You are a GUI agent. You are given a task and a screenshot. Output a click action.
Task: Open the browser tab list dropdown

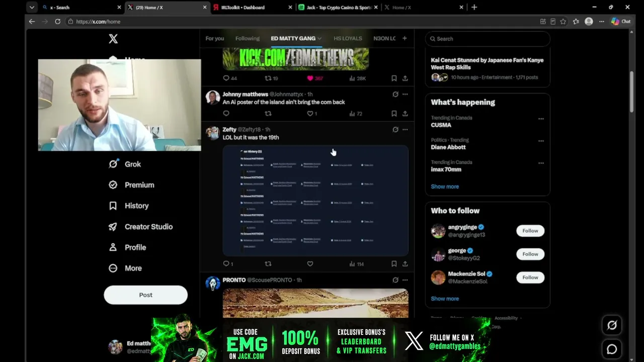click(x=32, y=8)
